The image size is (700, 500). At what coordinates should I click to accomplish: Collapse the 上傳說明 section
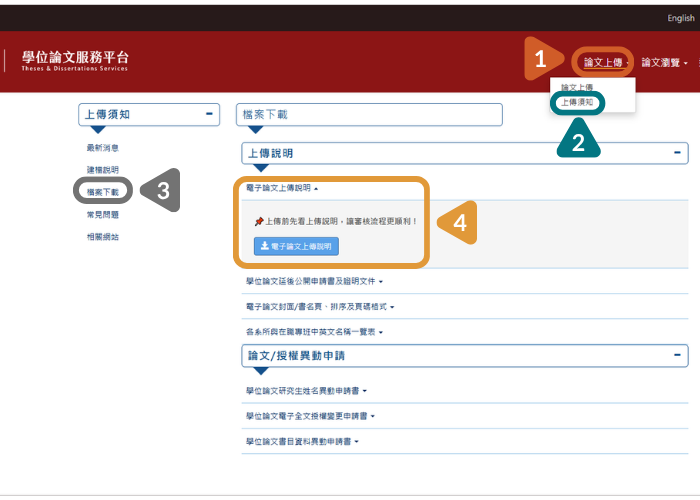coord(677,153)
